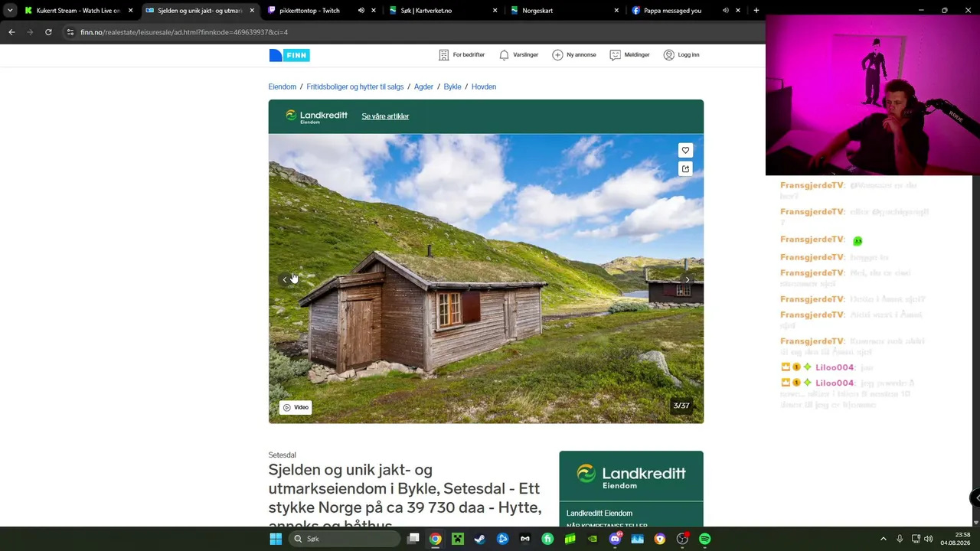Expand the side panel arrow at right edge
The width and height of the screenshot is (980, 551).
coord(976,498)
